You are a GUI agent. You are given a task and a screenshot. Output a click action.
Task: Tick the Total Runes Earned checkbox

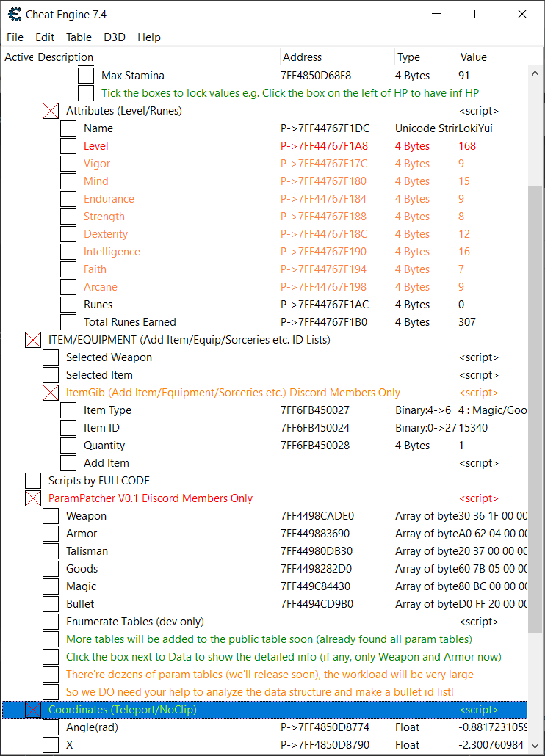[x=68, y=322]
